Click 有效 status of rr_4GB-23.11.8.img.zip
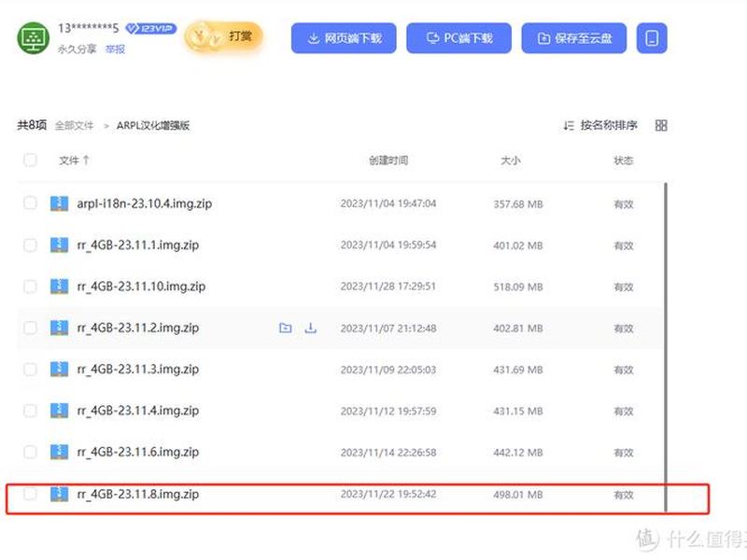 pyautogui.click(x=623, y=495)
